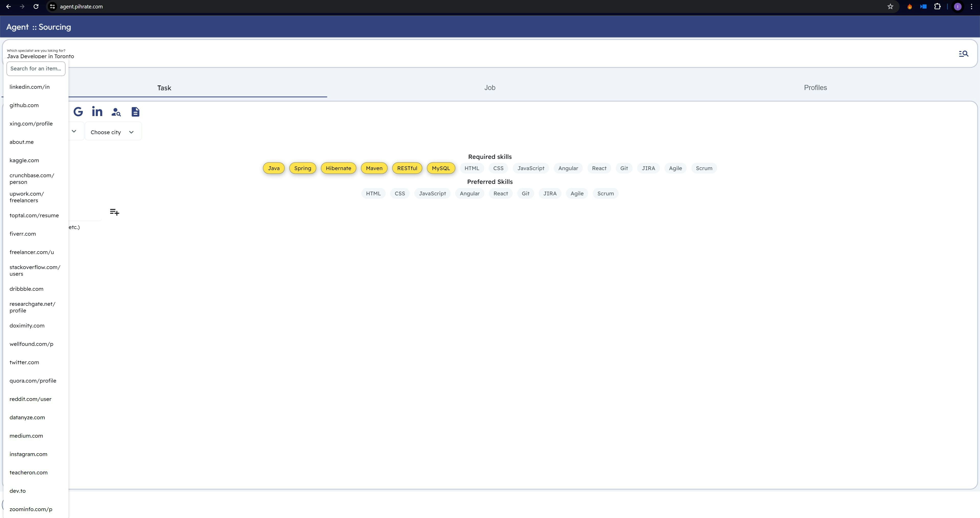Viewport: 980px width, 518px height.
Task: Select github.com in the site list
Action: (x=24, y=105)
